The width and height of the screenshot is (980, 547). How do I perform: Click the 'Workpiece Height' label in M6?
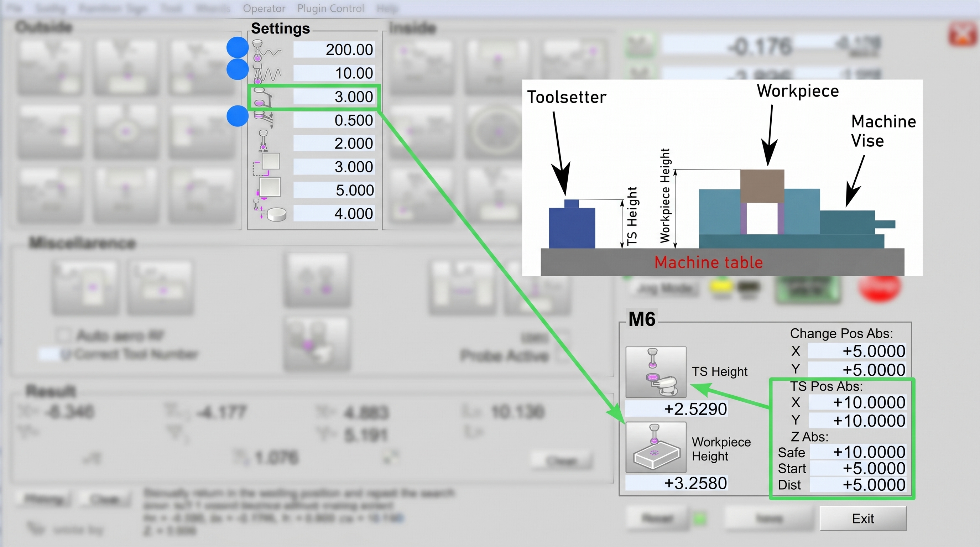tap(721, 449)
